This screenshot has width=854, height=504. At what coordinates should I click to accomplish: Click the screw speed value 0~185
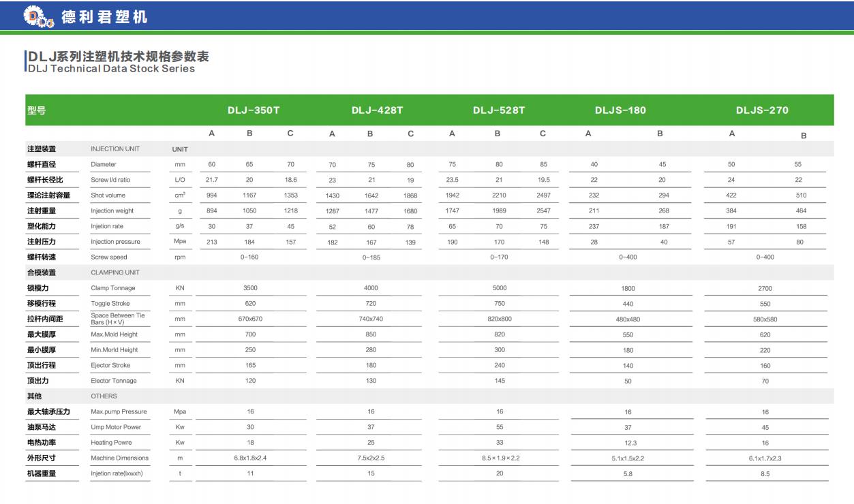pyautogui.click(x=371, y=257)
